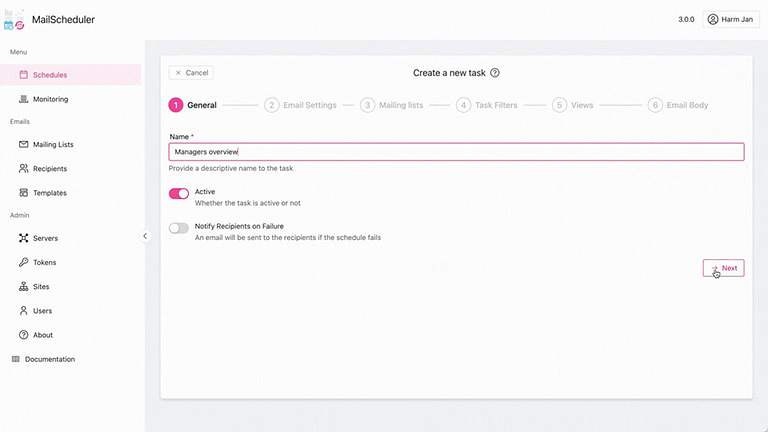This screenshot has width=768, height=432.
Task: Open Recipients via its people icon
Action: coord(24,169)
